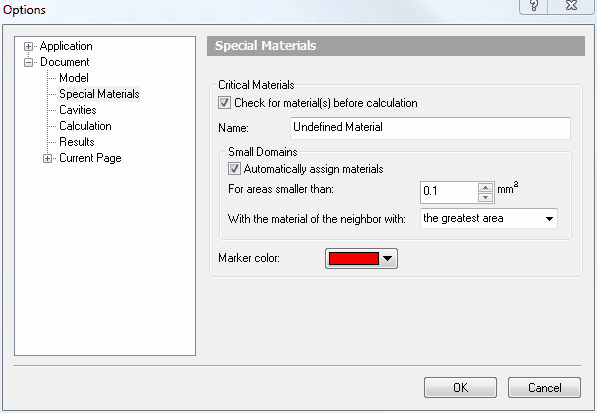Decrease the area threshold with down arrow
Screen dimensions: 597x413
(x=485, y=197)
